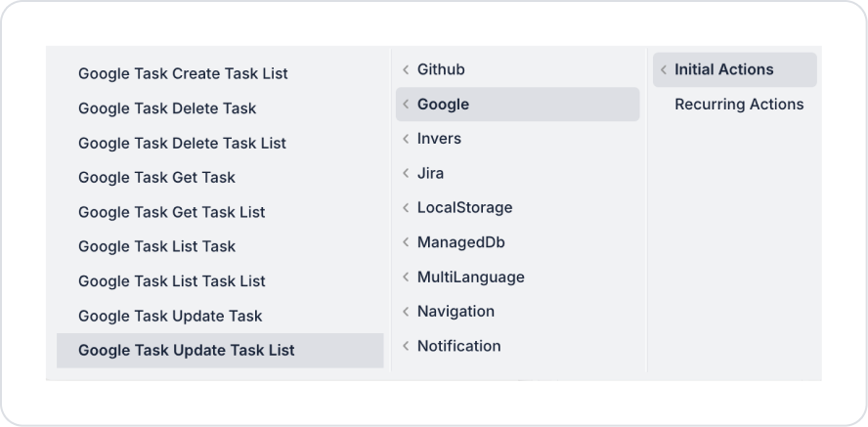The image size is (868, 427).
Task: Choose the MultiLanguage category
Action: (x=470, y=278)
